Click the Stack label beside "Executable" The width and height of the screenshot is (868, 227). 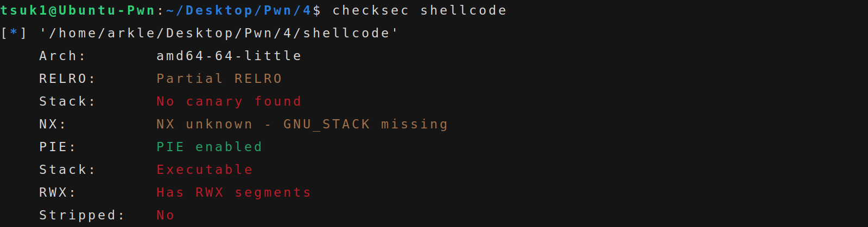pyautogui.click(x=67, y=170)
